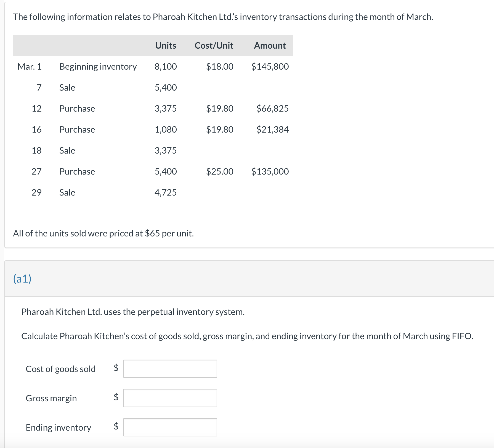
Task: Click the 8,100 units cell
Action: (x=166, y=66)
